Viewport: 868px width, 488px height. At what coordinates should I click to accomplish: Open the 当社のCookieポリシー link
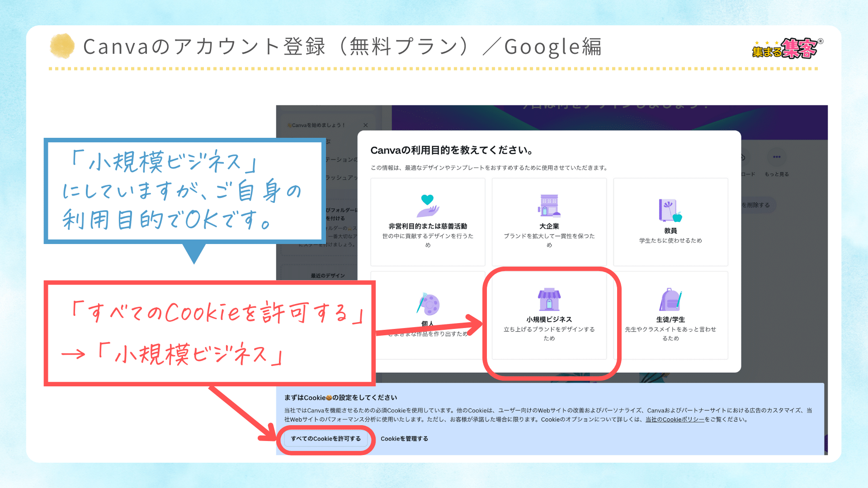tap(675, 419)
